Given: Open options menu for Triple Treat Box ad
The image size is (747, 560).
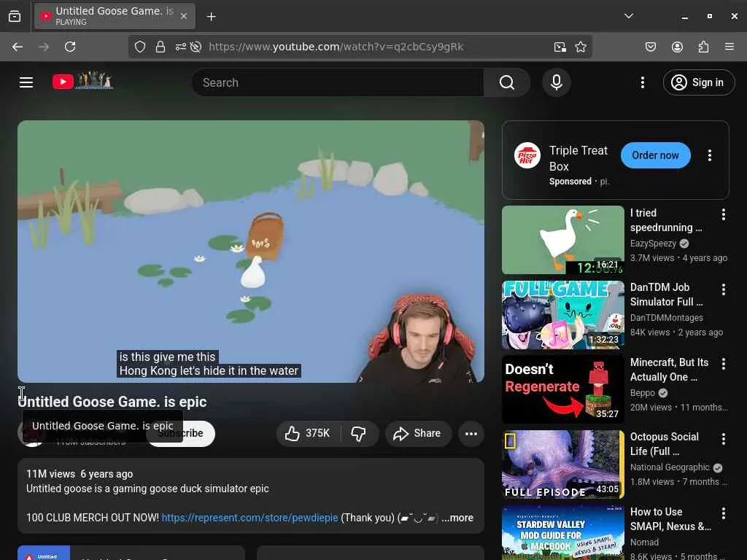Looking at the screenshot, I should click(709, 155).
